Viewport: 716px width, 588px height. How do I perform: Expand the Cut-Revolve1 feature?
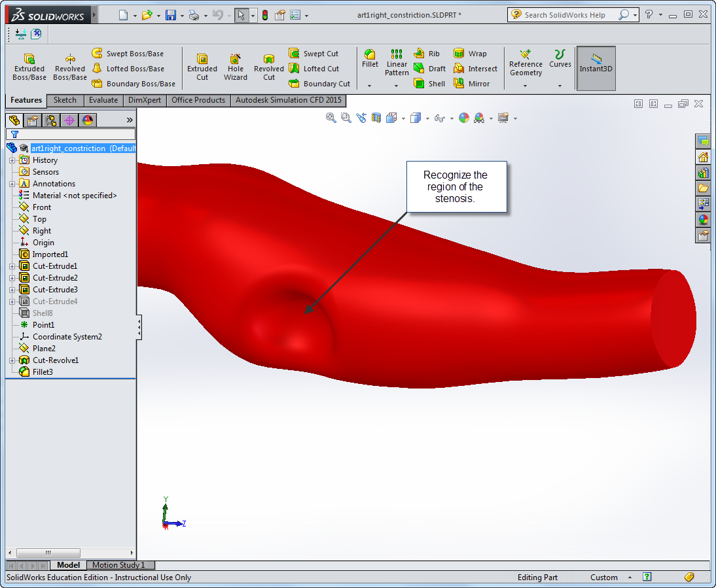(x=12, y=360)
